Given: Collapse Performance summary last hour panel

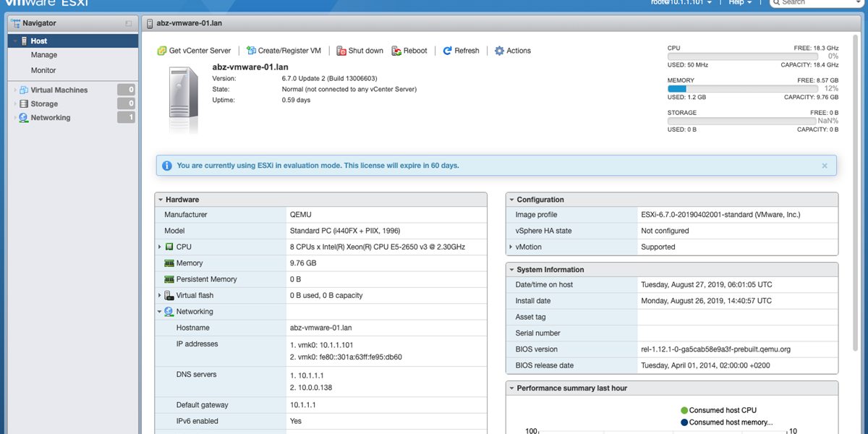Looking at the screenshot, I should (511, 388).
